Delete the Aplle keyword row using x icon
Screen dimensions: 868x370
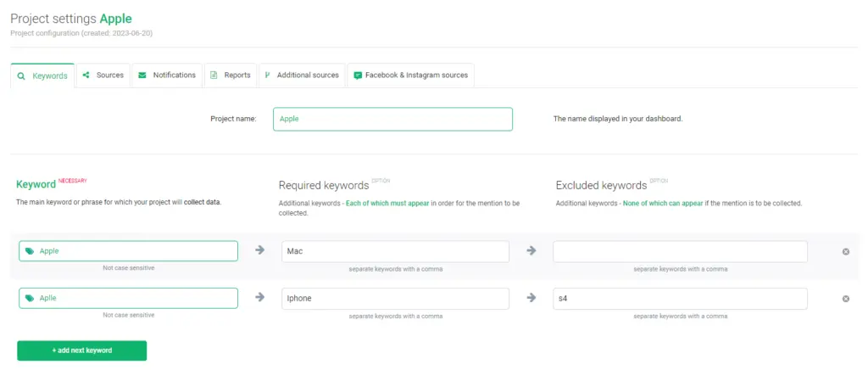pos(845,299)
